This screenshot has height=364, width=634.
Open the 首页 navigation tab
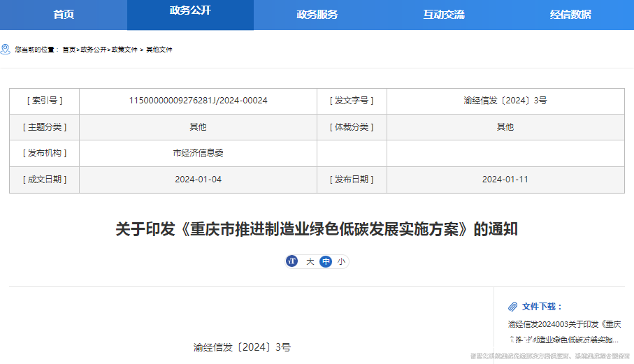(64, 15)
